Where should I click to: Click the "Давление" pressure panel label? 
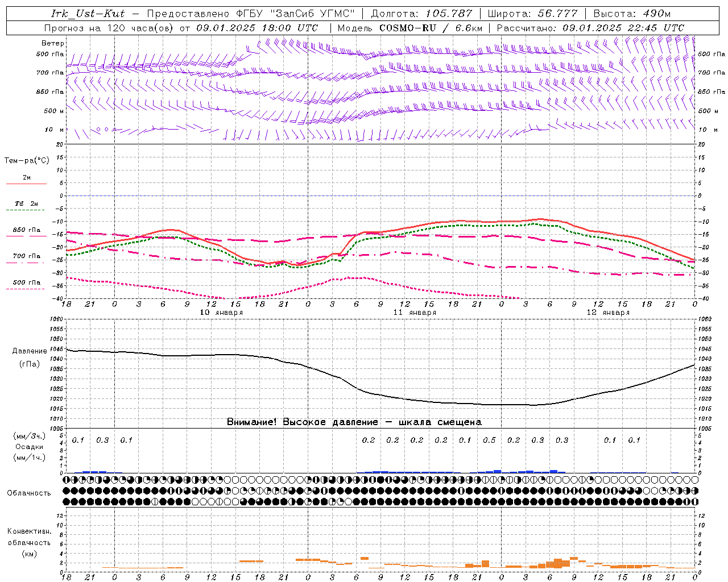(x=30, y=351)
